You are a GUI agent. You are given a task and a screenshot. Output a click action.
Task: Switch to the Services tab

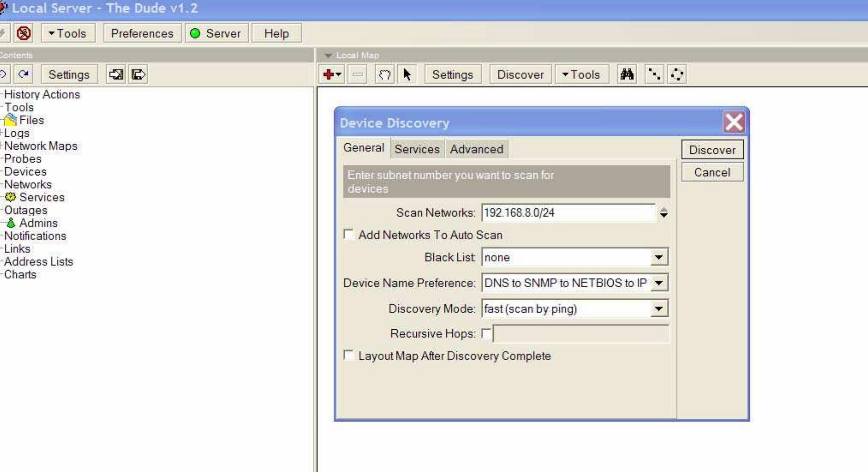pyautogui.click(x=417, y=149)
